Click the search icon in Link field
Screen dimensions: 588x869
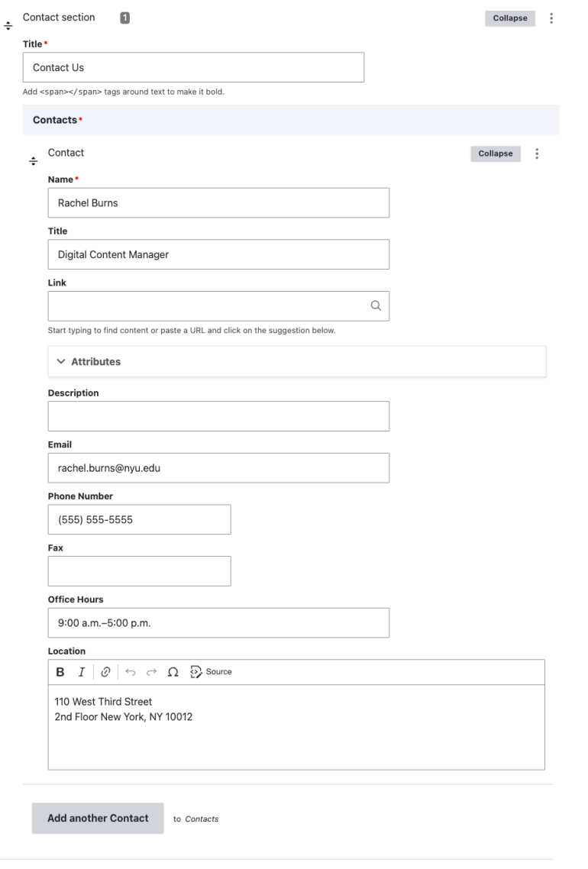376,305
